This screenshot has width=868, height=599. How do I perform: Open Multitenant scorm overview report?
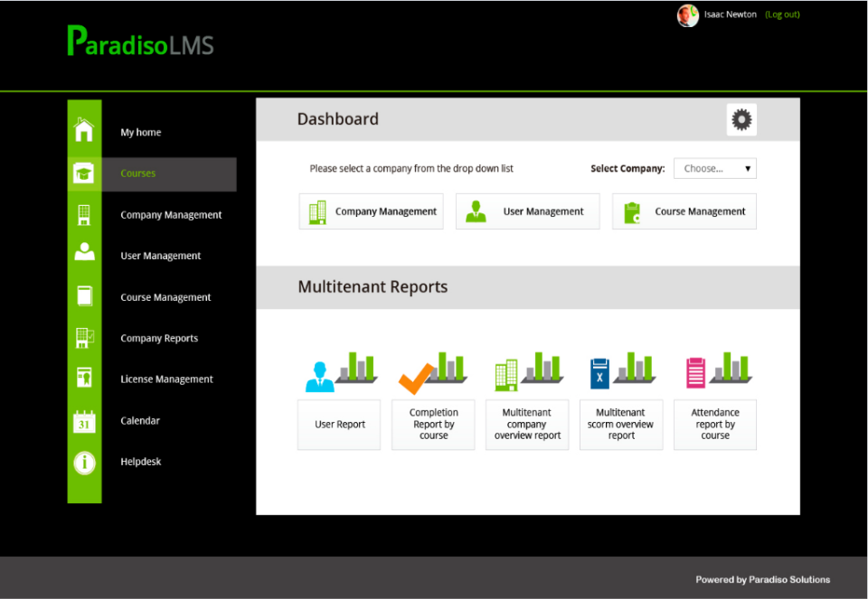tap(621, 425)
